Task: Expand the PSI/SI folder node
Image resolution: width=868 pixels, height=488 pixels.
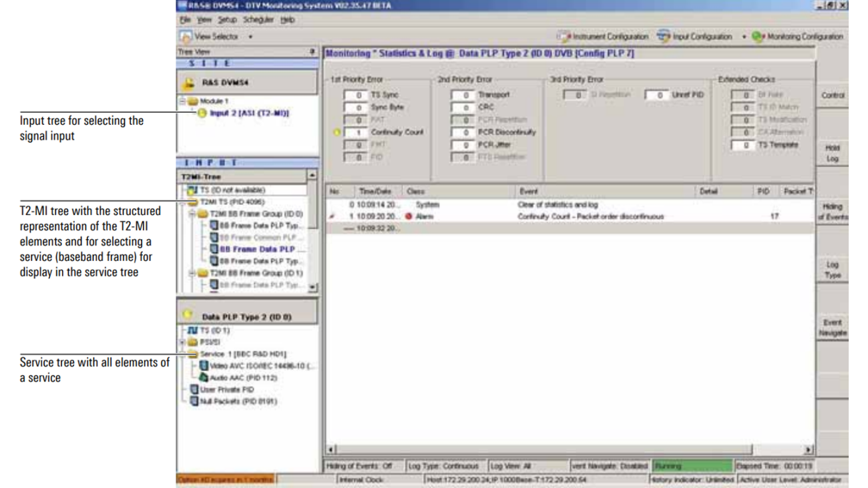Action: click(182, 342)
